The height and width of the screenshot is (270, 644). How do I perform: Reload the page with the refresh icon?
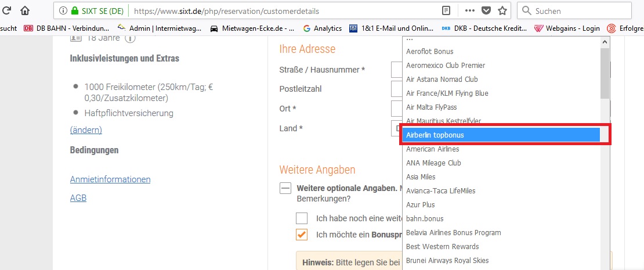pos(6,10)
